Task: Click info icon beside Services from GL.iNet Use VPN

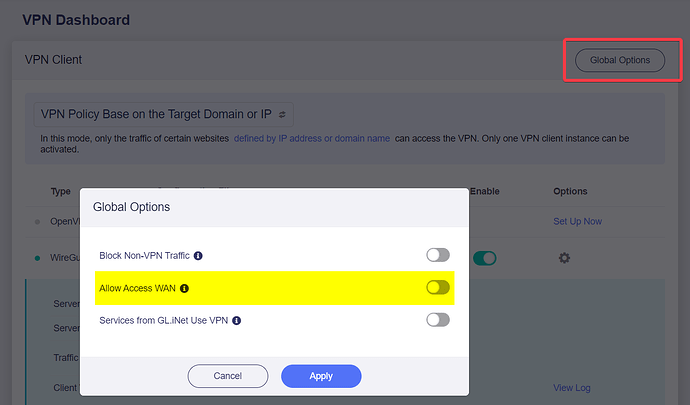Action: click(236, 320)
